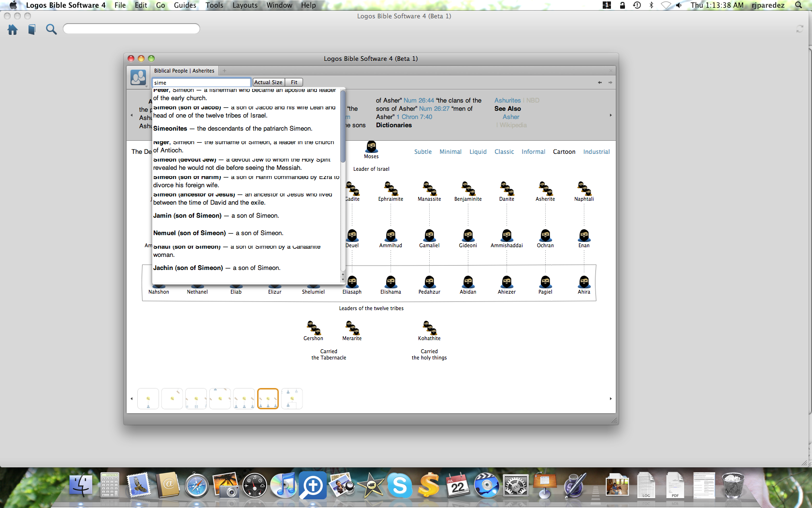
Task: Click the Gamaliel person icon
Action: pyautogui.click(x=429, y=236)
